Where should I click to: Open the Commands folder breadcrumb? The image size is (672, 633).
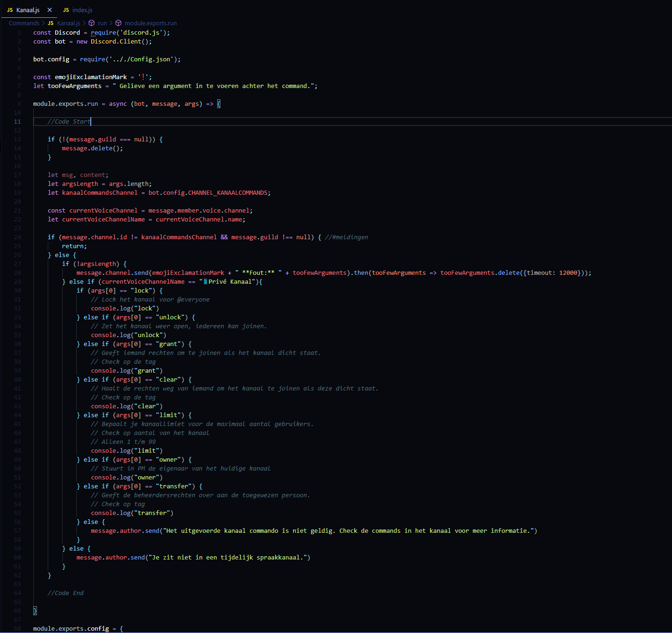click(x=24, y=23)
